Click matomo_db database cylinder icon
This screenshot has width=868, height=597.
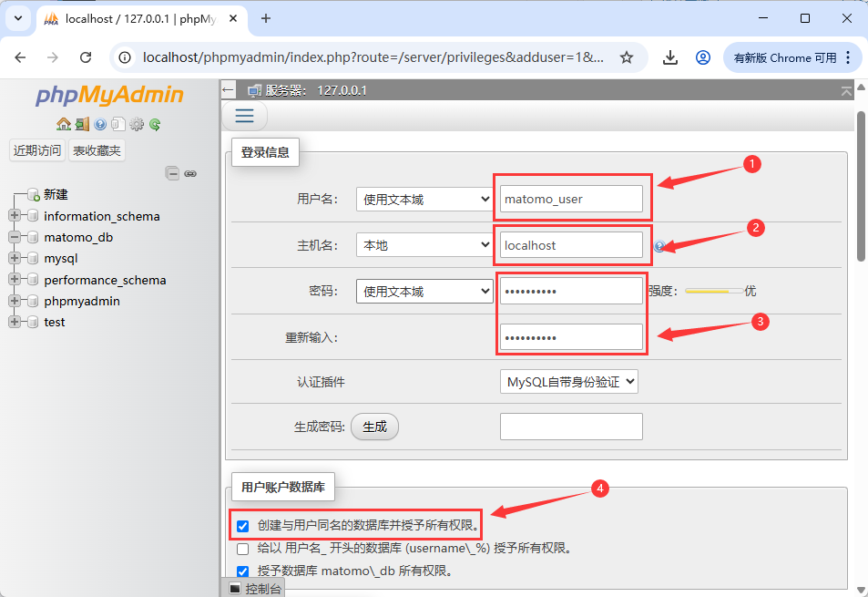pyautogui.click(x=33, y=237)
